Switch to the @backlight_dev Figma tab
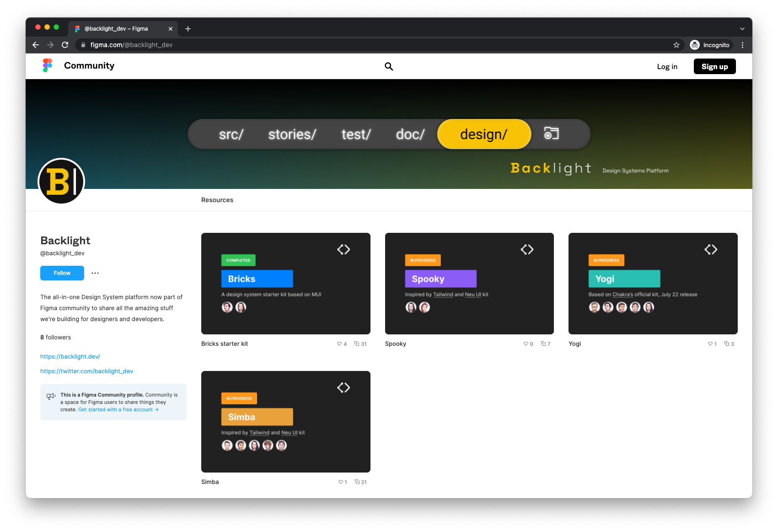778x532 pixels. [x=119, y=29]
